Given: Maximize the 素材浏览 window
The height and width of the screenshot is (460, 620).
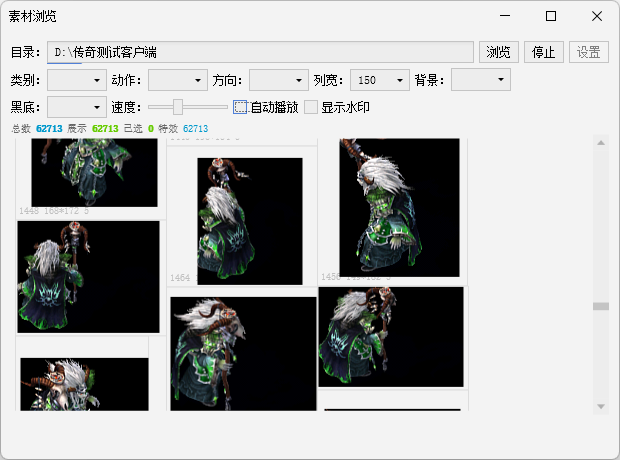Looking at the screenshot, I should [x=551, y=16].
